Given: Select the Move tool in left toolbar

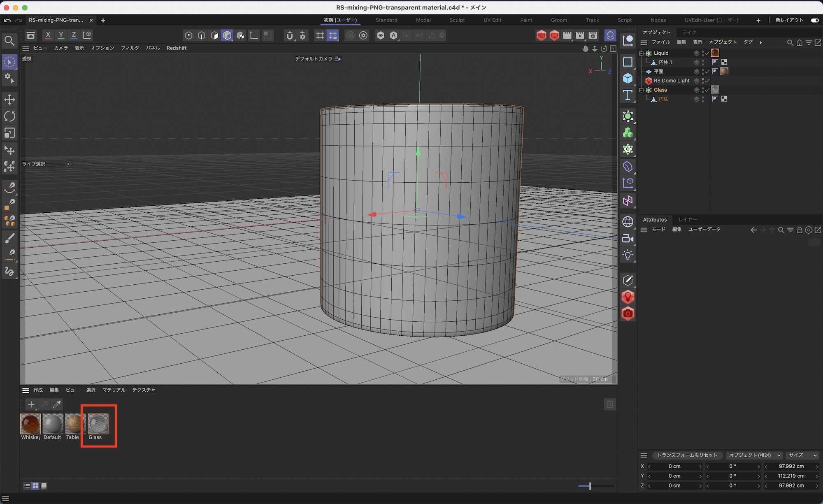Looking at the screenshot, I should click(9, 100).
